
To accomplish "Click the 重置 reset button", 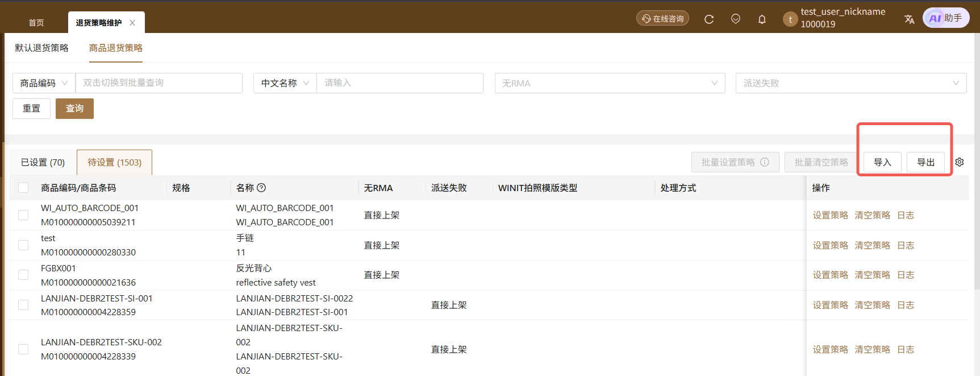I will point(31,108).
